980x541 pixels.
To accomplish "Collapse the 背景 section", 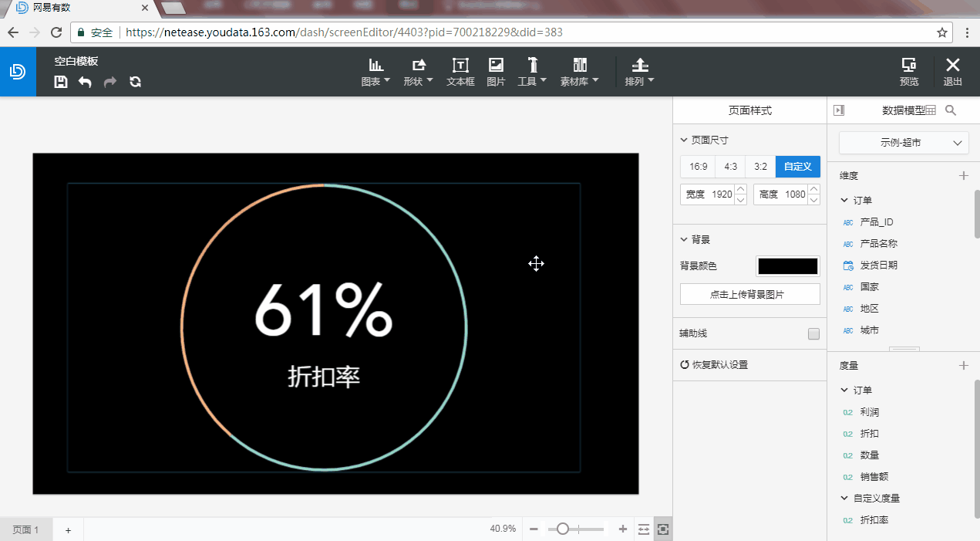I will pyautogui.click(x=684, y=239).
